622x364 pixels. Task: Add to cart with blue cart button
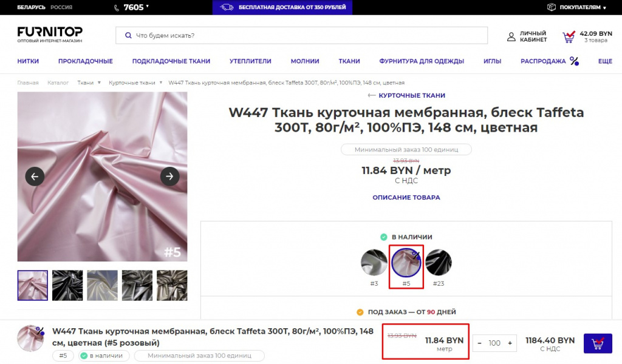(x=597, y=343)
